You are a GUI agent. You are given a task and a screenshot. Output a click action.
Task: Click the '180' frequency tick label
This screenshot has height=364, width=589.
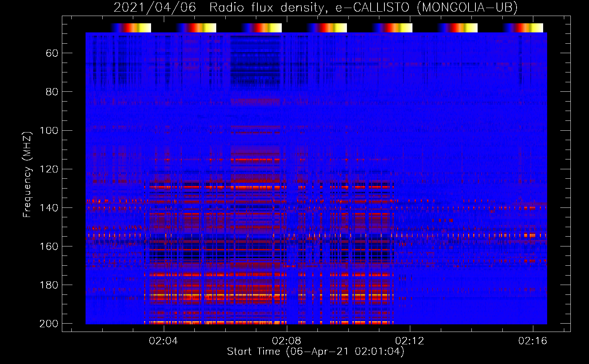pyautogui.click(x=49, y=285)
